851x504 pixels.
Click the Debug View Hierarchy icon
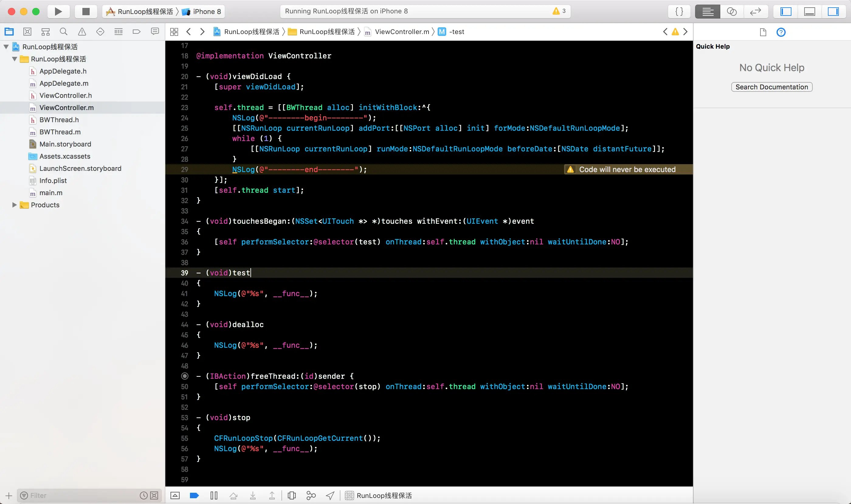click(291, 495)
